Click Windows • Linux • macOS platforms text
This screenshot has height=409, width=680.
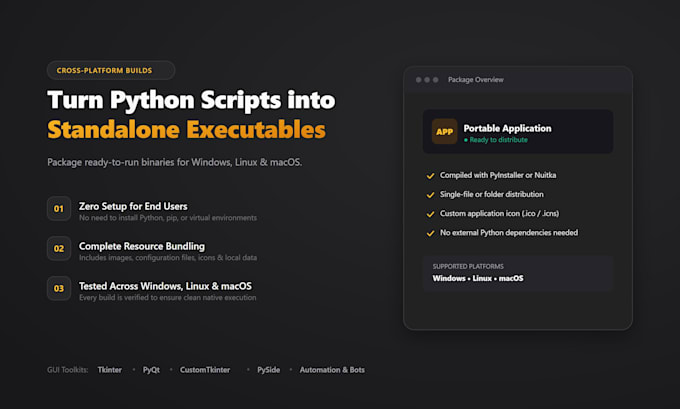[x=478, y=278]
